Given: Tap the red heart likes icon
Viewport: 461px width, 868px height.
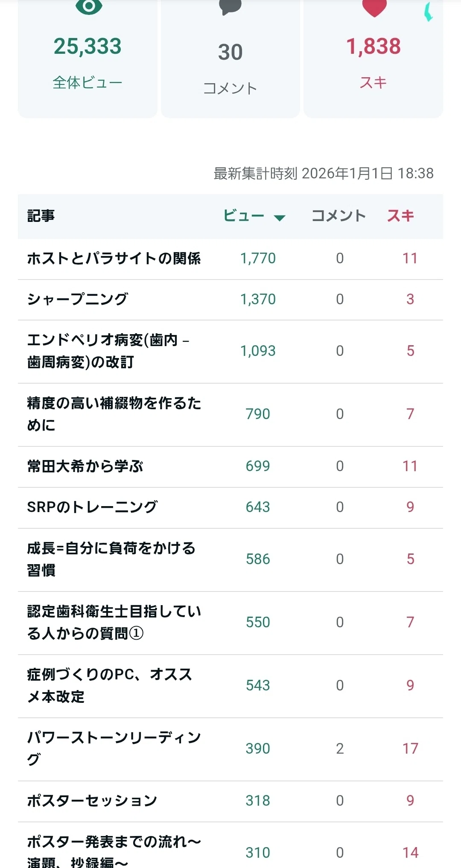Looking at the screenshot, I should (374, 8).
